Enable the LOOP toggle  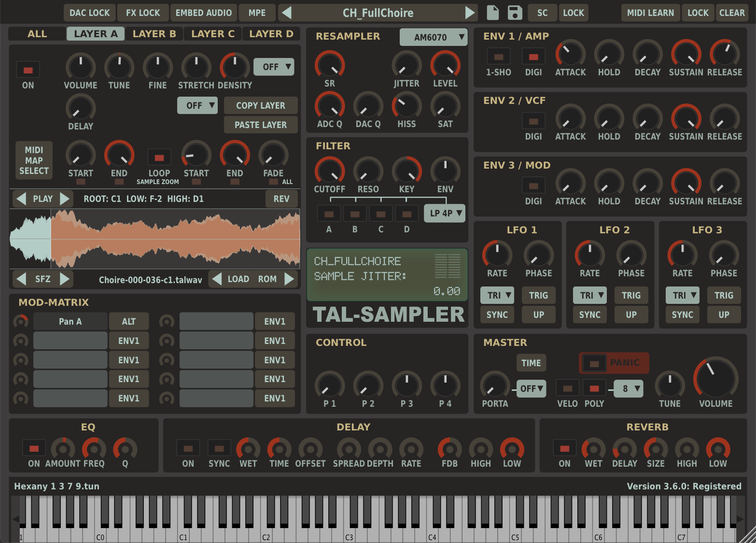click(x=158, y=157)
